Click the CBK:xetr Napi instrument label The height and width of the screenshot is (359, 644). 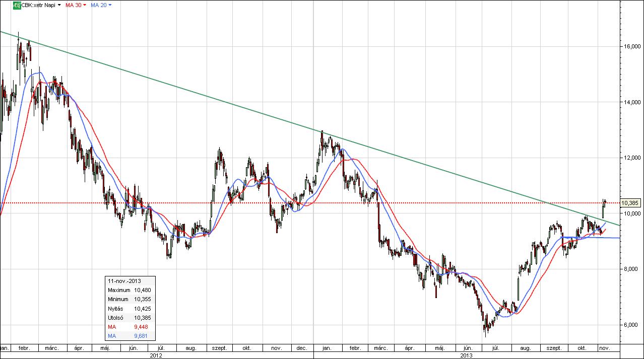38,5
